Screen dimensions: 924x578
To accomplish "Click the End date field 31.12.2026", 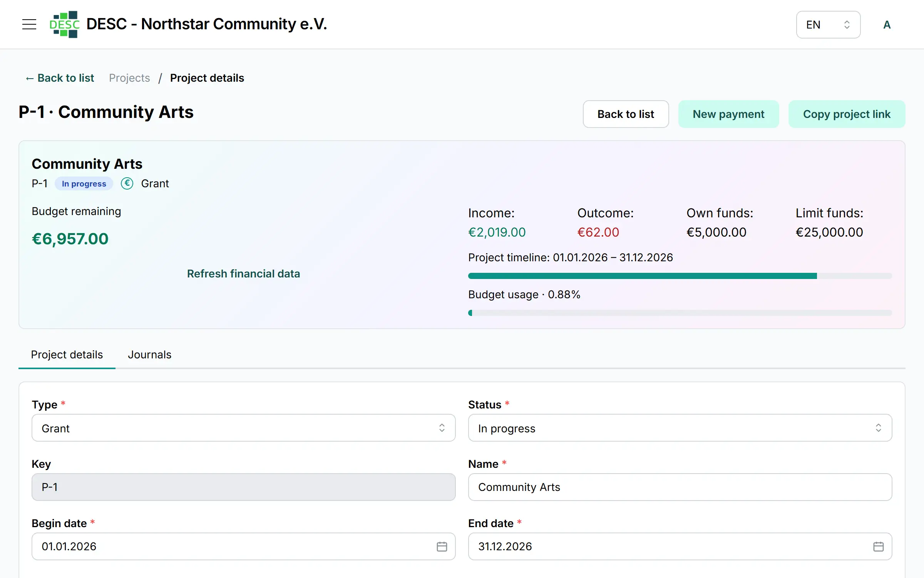I will pyautogui.click(x=680, y=546).
